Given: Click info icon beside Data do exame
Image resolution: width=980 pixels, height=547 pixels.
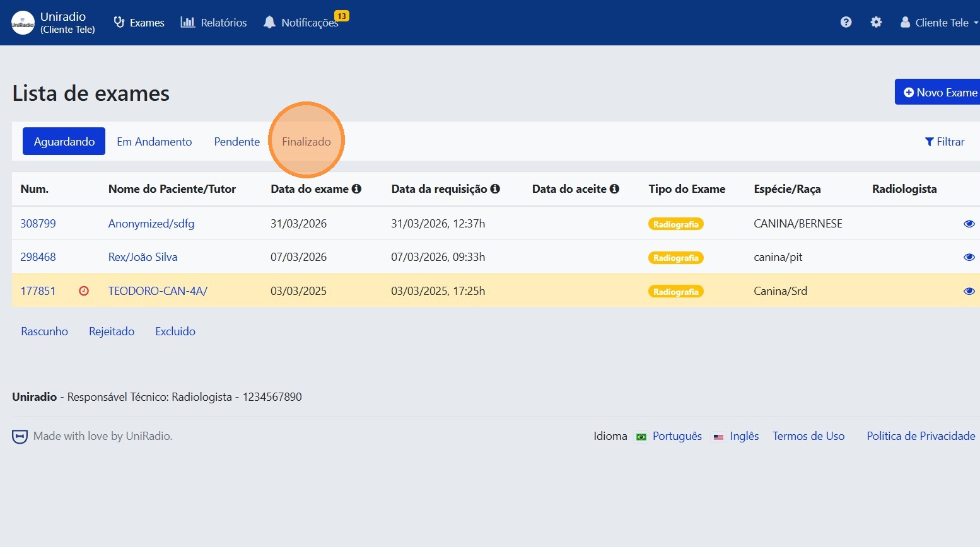Looking at the screenshot, I should coord(356,189).
